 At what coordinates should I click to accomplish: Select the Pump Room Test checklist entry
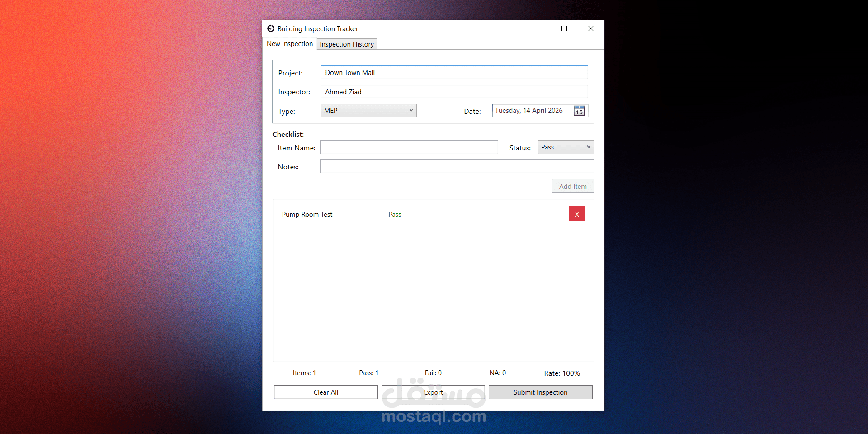point(307,214)
